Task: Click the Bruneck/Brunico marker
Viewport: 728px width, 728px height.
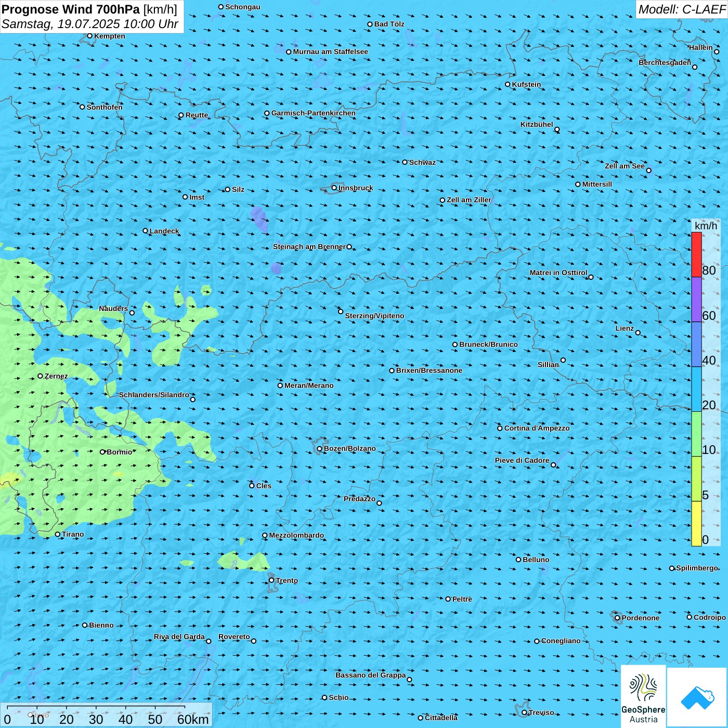Action: pyautogui.click(x=455, y=344)
